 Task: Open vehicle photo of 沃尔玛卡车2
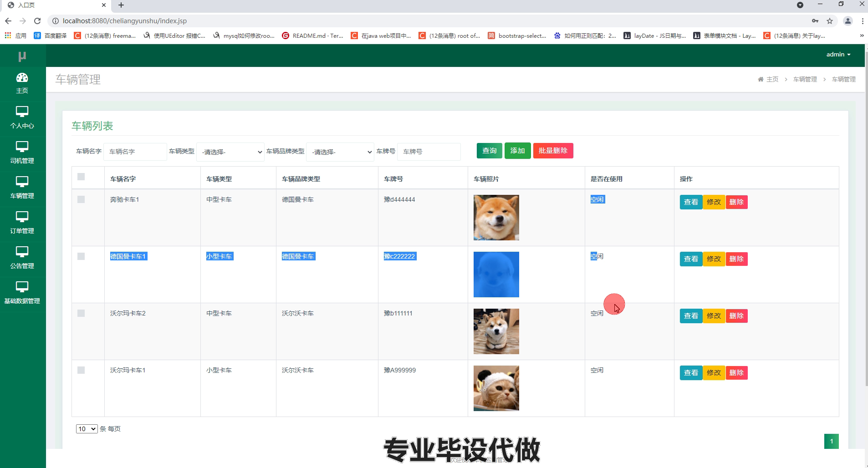point(496,331)
